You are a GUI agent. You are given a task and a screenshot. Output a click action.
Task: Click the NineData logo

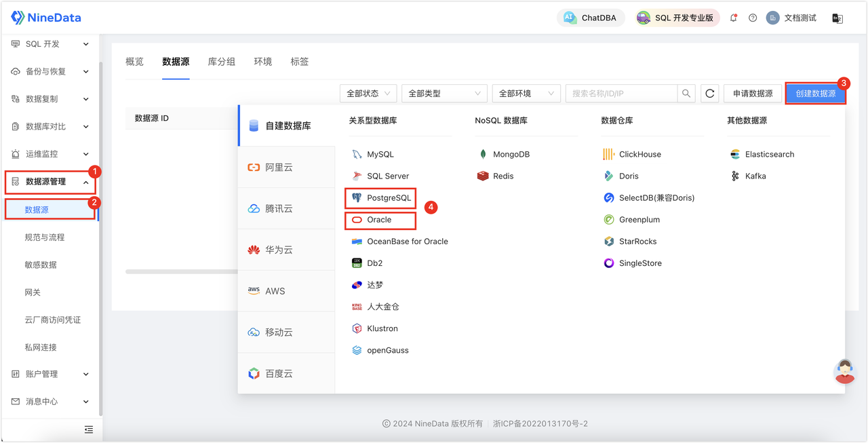point(45,17)
